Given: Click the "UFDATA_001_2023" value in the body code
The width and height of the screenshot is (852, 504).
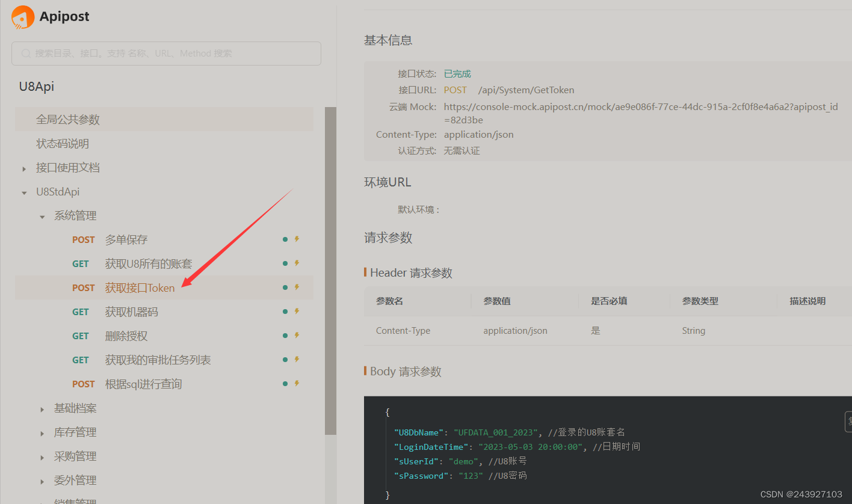Looking at the screenshot, I should point(496,432).
